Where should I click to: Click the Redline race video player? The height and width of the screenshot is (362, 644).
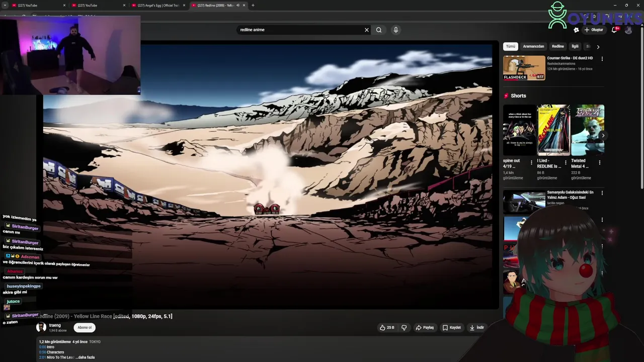coord(267,176)
